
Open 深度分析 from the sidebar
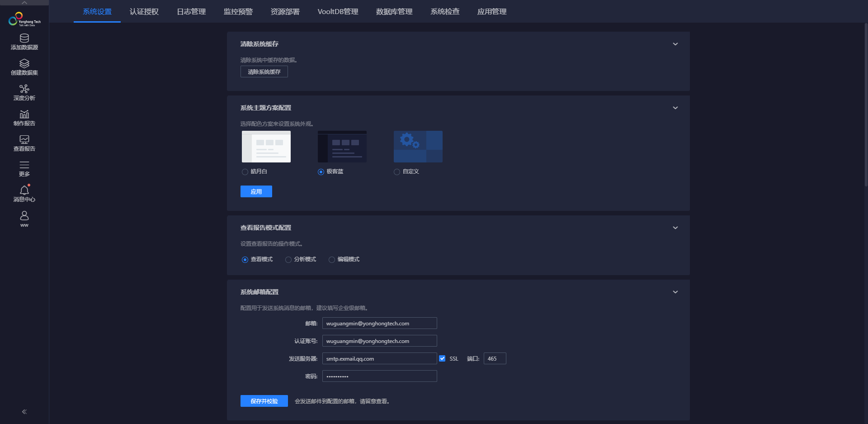pos(24,92)
